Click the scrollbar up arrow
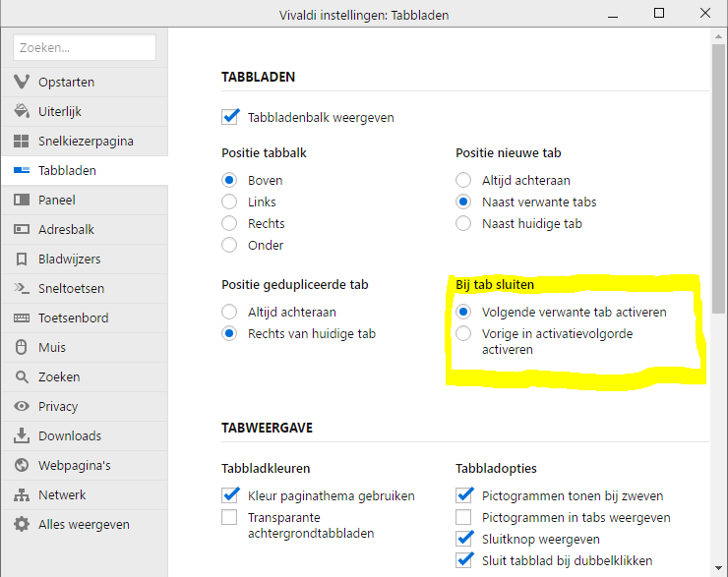The width and height of the screenshot is (728, 577). coord(718,36)
